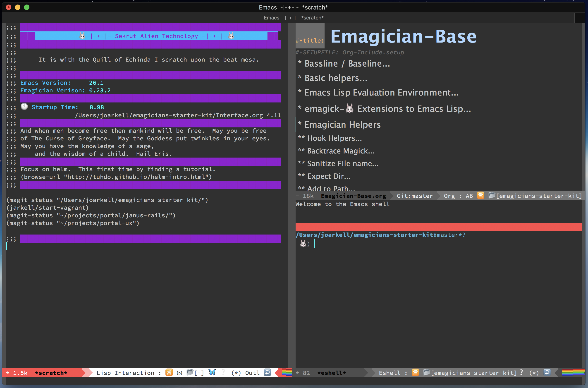Expand the Hook Helpers subheading
Image resolution: width=588 pixels, height=388 pixels.
tap(334, 138)
